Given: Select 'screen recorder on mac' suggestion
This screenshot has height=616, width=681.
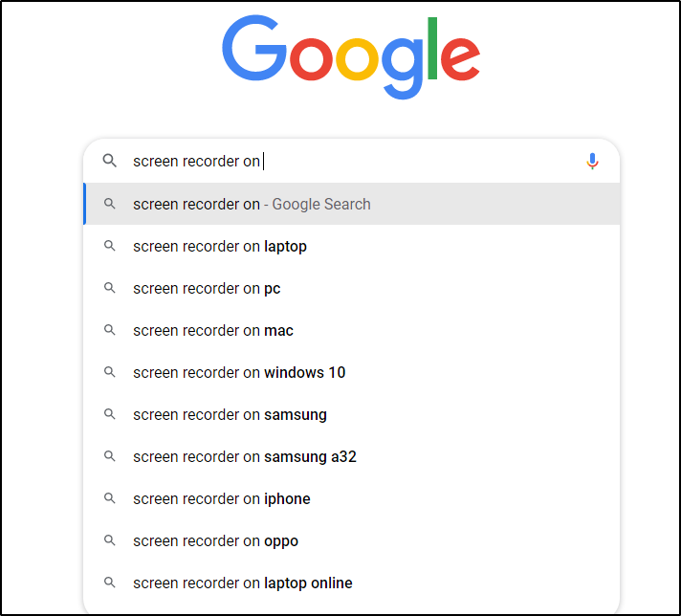Looking at the screenshot, I should tap(213, 330).
